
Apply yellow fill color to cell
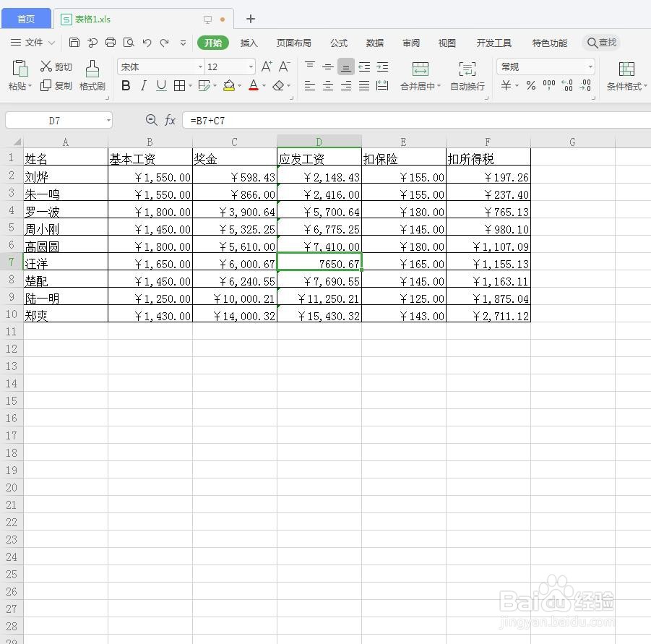coord(229,85)
